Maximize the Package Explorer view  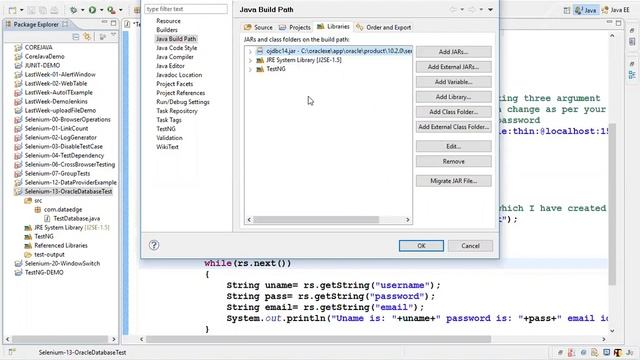(113, 23)
